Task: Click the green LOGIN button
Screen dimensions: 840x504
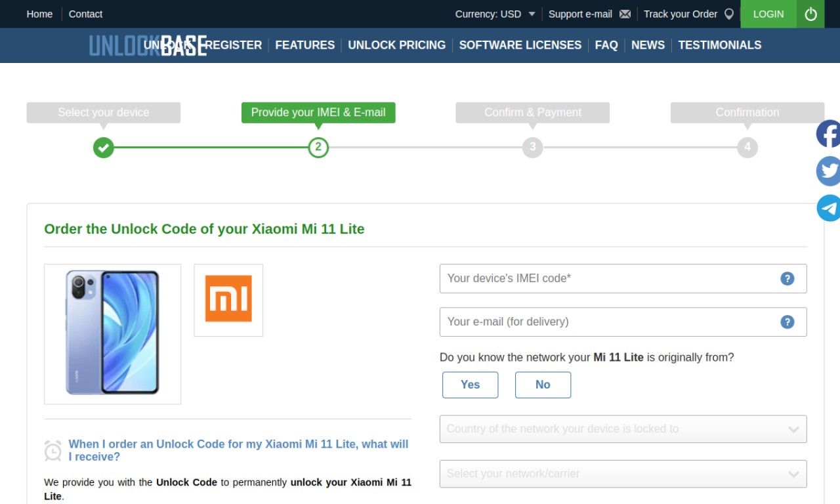Action: (x=768, y=14)
